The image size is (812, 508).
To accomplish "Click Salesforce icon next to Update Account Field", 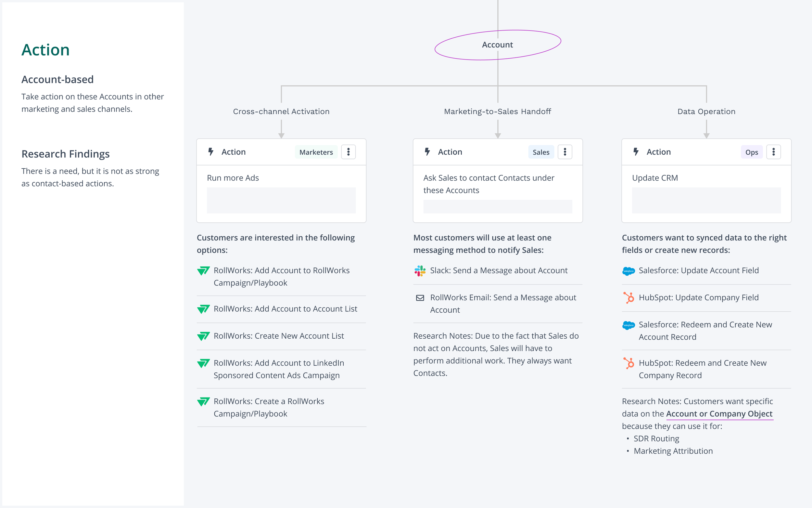I will [x=628, y=271].
